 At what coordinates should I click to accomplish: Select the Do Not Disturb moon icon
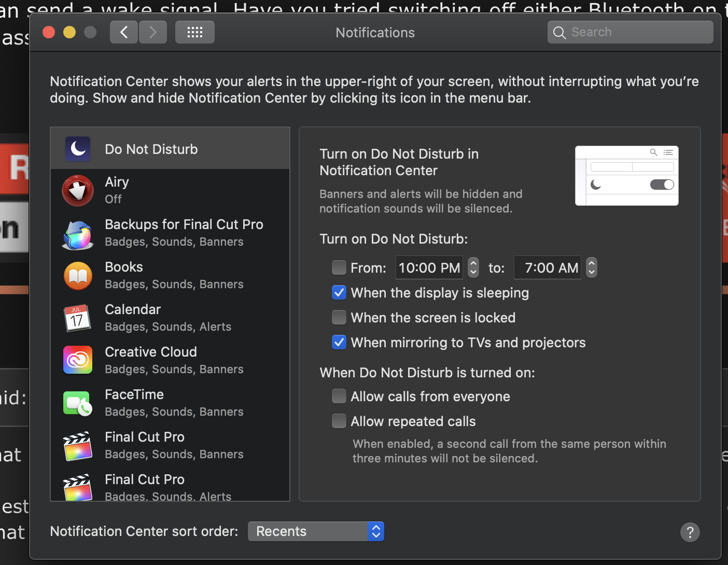tap(78, 149)
